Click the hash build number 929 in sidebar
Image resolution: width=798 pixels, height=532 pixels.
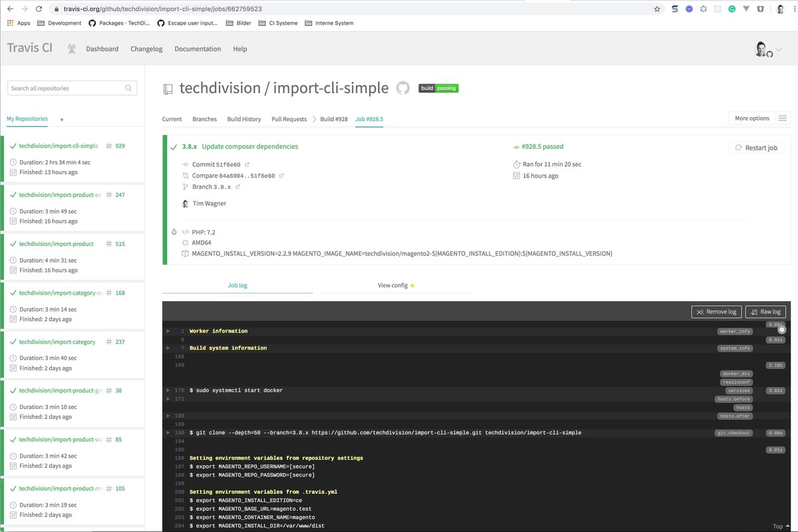tap(116, 146)
